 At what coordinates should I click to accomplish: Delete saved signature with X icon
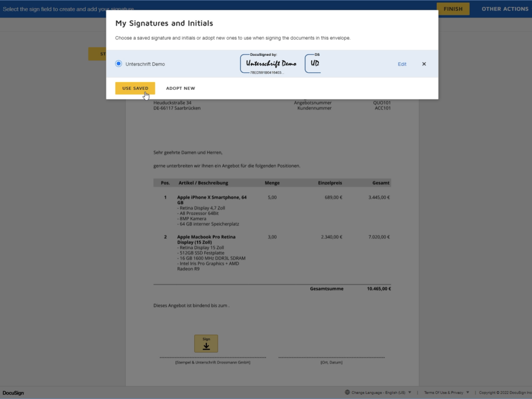pyautogui.click(x=424, y=64)
